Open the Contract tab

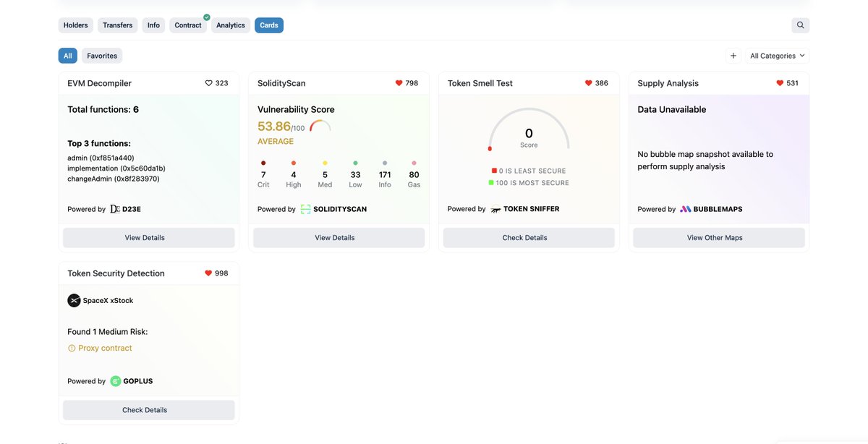(x=188, y=25)
